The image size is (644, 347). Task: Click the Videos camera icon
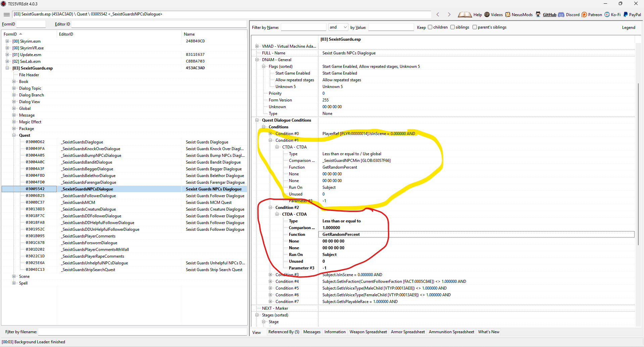tap(487, 14)
